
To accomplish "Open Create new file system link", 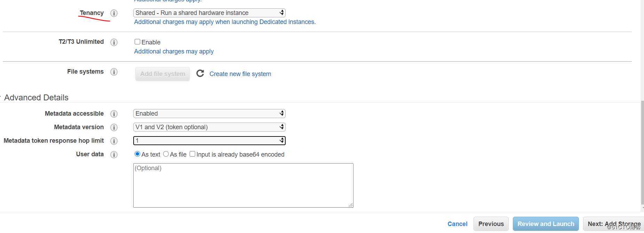I will tap(240, 74).
